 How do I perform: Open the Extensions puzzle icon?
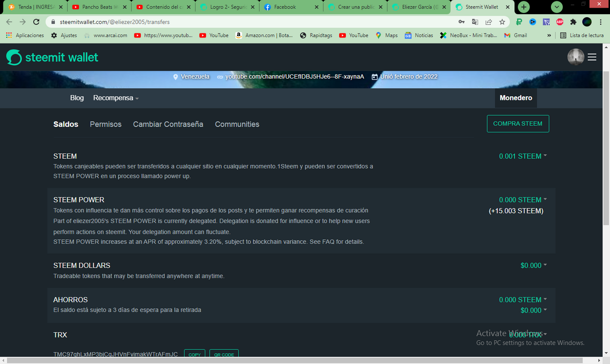click(x=573, y=22)
